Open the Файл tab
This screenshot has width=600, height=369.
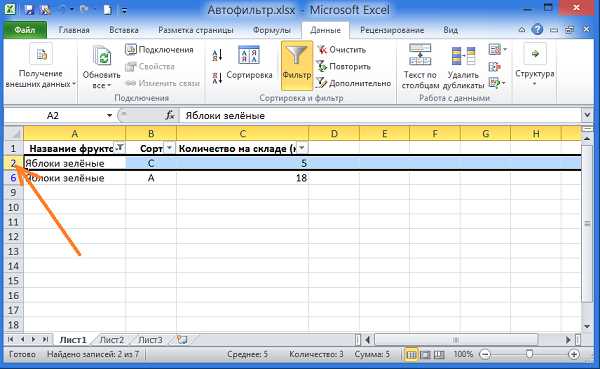25,30
